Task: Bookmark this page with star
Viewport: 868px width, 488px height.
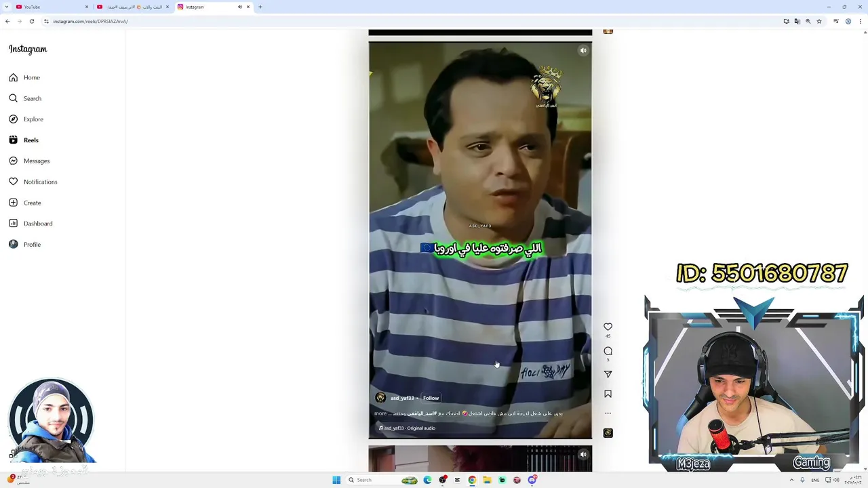Action: (818, 21)
